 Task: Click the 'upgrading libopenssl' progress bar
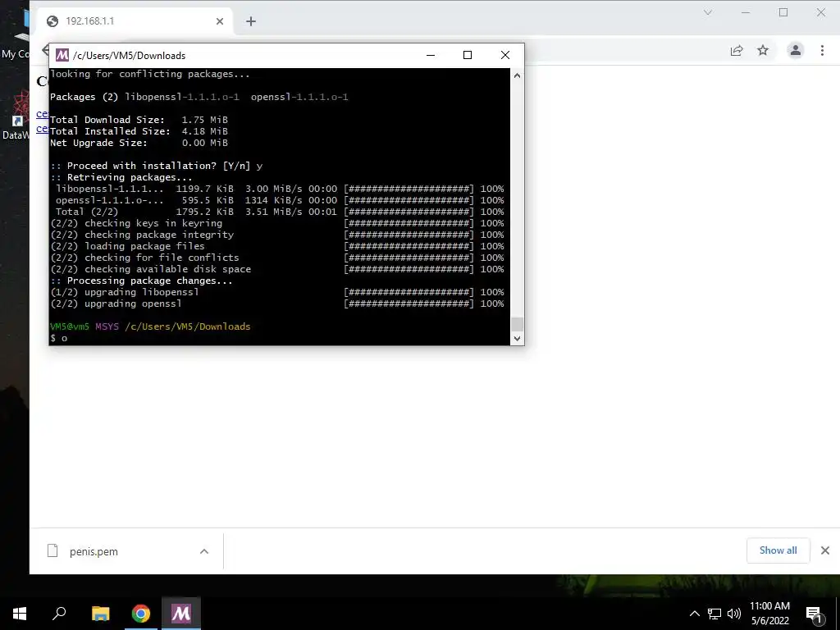click(409, 292)
